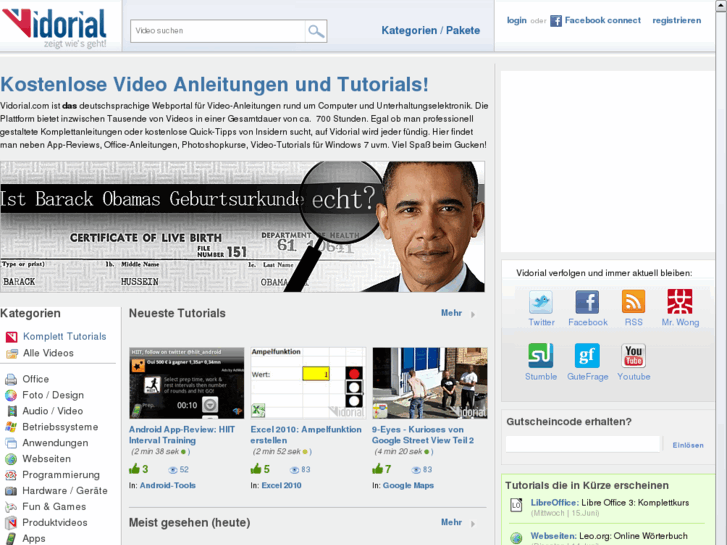This screenshot has width=727, height=545.
Task: Click Facebook connect link
Action: click(x=602, y=20)
